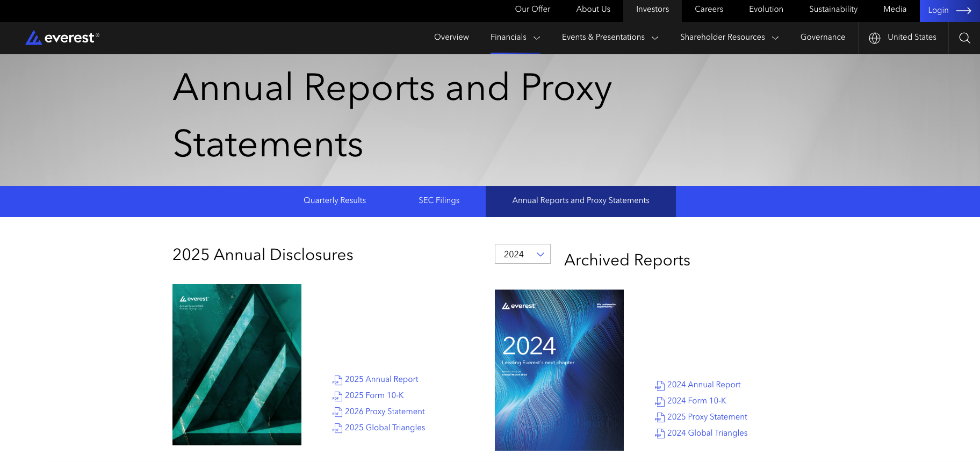This screenshot has width=980, height=462.
Task: Open the Governance nav item
Action: point(823,37)
